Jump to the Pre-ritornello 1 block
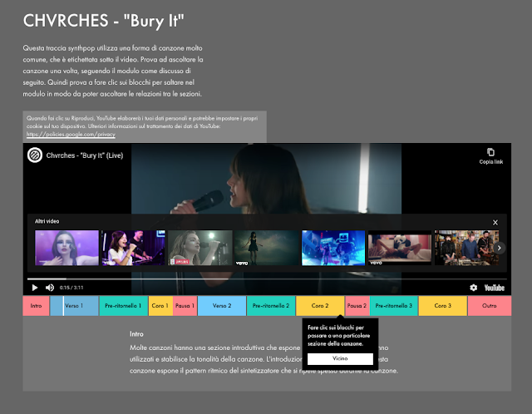 [x=124, y=306]
